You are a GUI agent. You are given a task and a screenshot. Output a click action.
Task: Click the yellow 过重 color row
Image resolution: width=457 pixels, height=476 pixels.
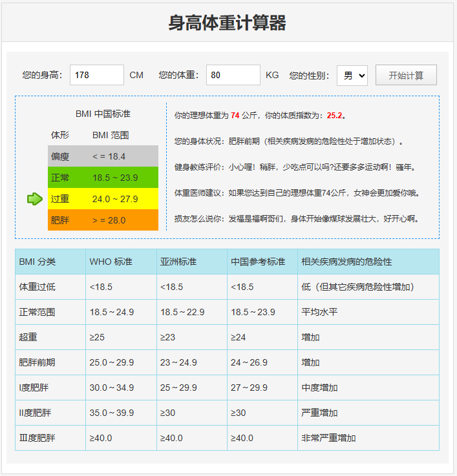pos(103,199)
